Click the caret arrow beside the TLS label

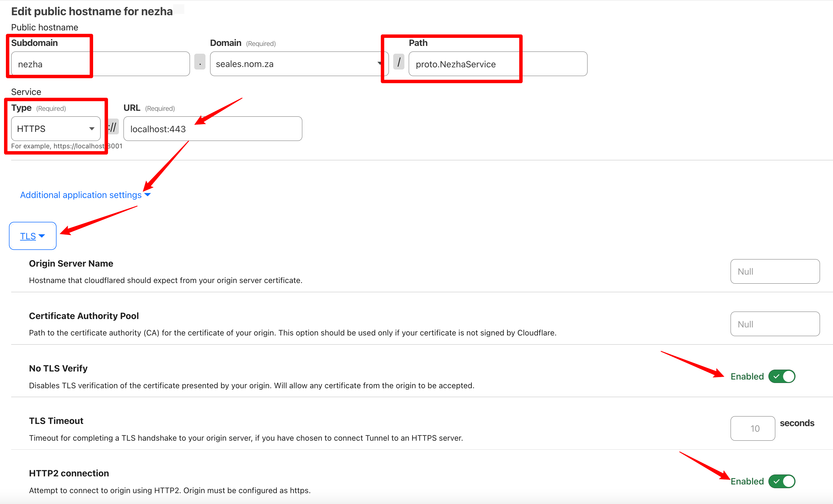[x=42, y=236]
